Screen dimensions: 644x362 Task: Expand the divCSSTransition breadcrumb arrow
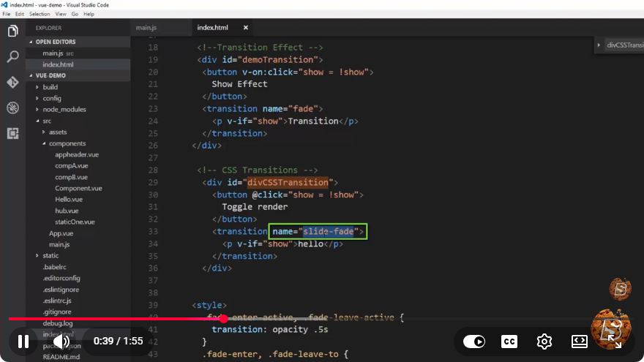click(x=599, y=45)
